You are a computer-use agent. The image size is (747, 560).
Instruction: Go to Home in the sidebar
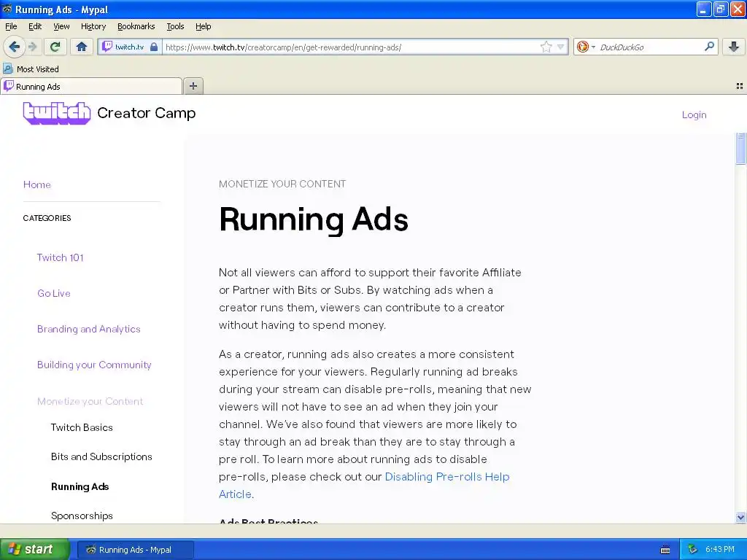point(36,184)
